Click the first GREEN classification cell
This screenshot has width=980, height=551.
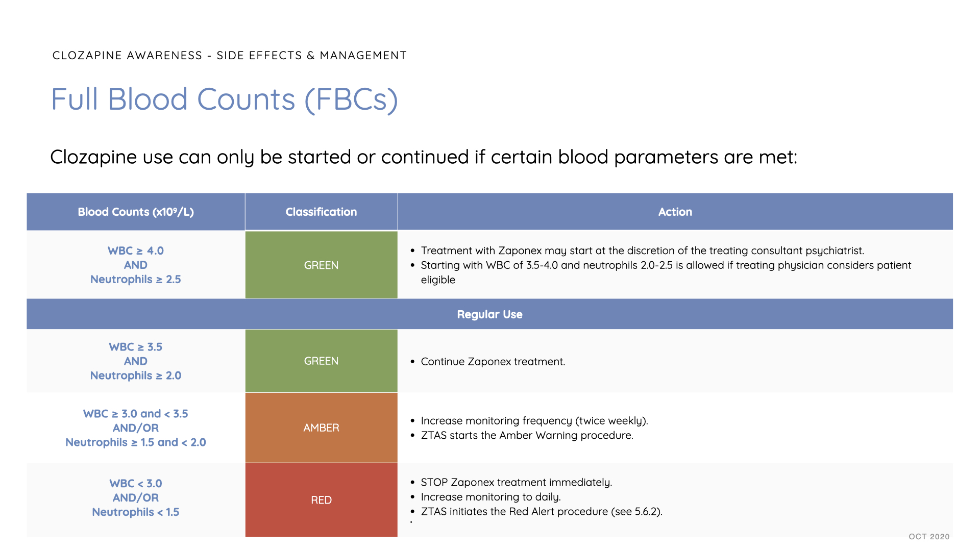pos(321,265)
